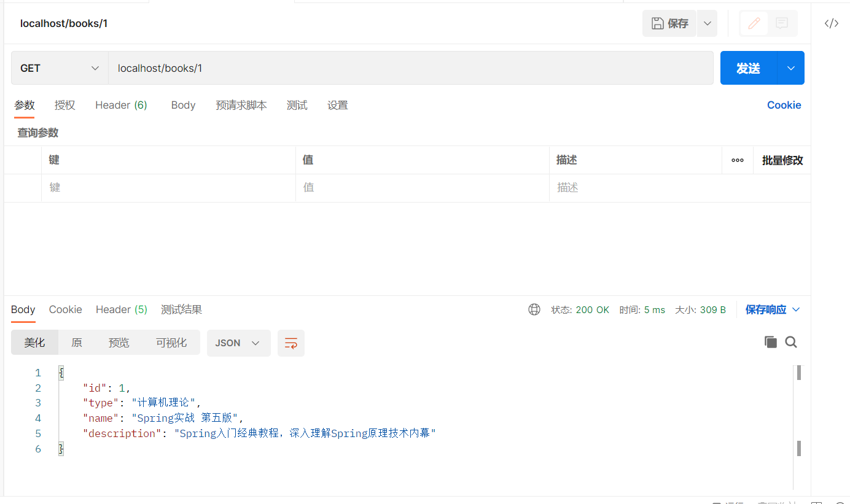Click 批量修改 bulk edit link
This screenshot has width=850, height=504.
point(782,160)
